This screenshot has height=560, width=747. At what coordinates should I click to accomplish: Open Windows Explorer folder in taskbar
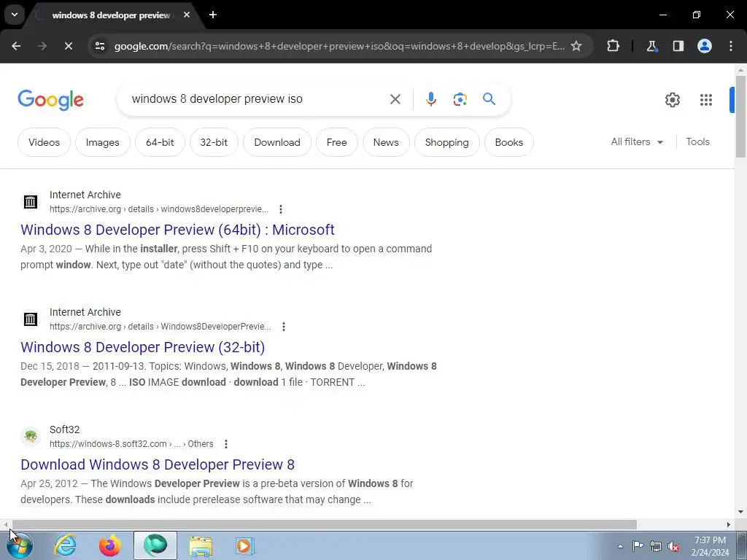pyautogui.click(x=201, y=545)
